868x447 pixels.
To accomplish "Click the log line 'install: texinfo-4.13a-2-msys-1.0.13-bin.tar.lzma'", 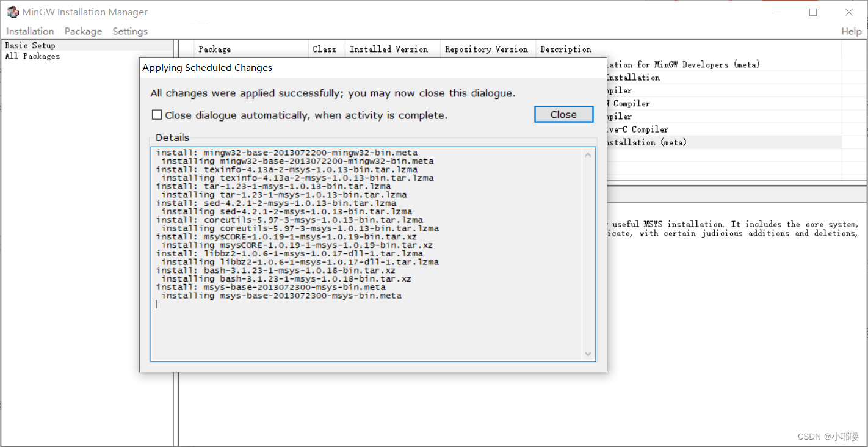I will click(287, 170).
